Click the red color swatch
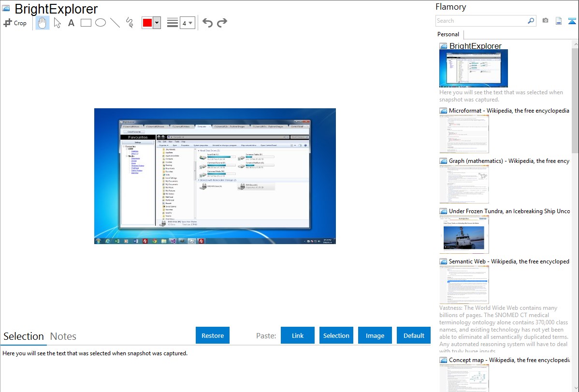Viewport: 579px width, 392px height. tap(147, 23)
